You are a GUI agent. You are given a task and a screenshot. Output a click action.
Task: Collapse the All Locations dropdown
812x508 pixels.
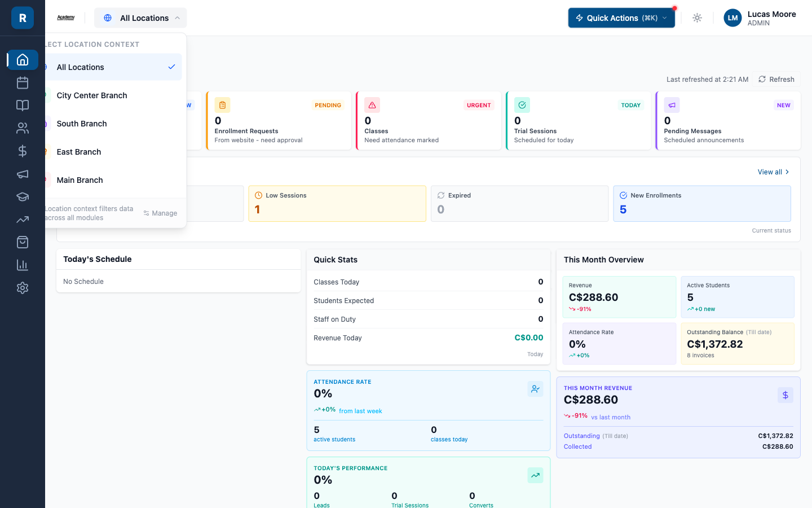coord(140,18)
